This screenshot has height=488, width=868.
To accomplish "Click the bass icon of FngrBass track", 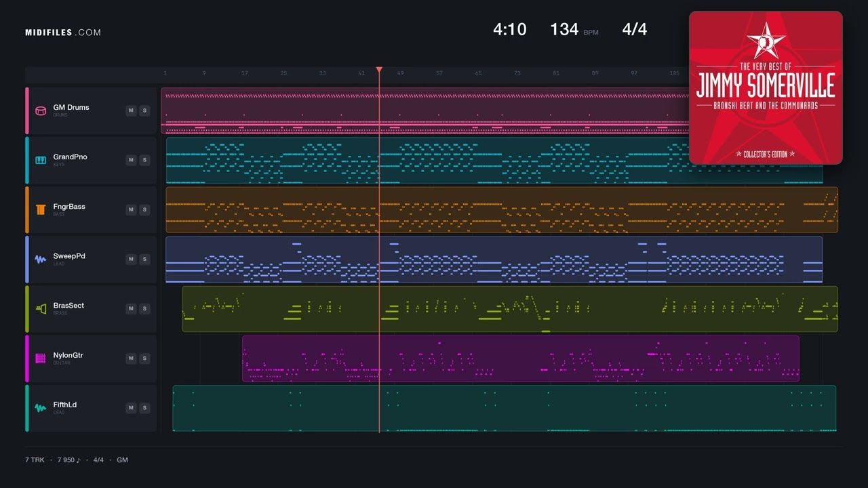I will (x=41, y=209).
